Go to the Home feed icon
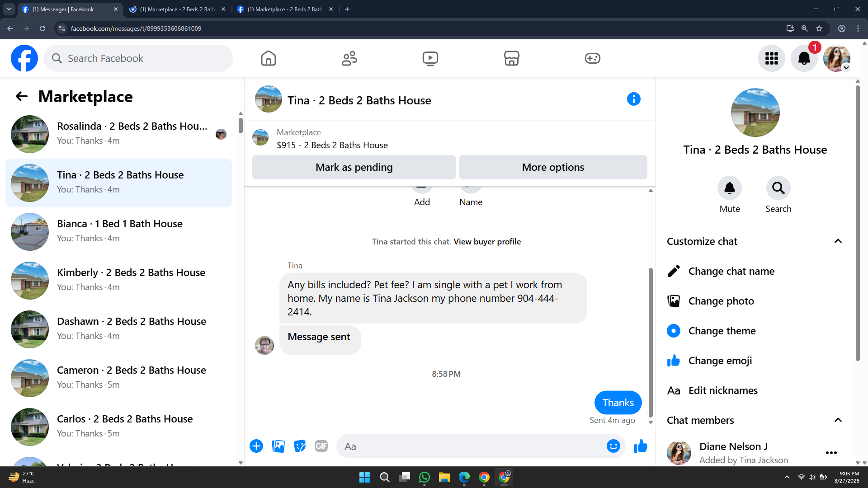 tap(269, 58)
